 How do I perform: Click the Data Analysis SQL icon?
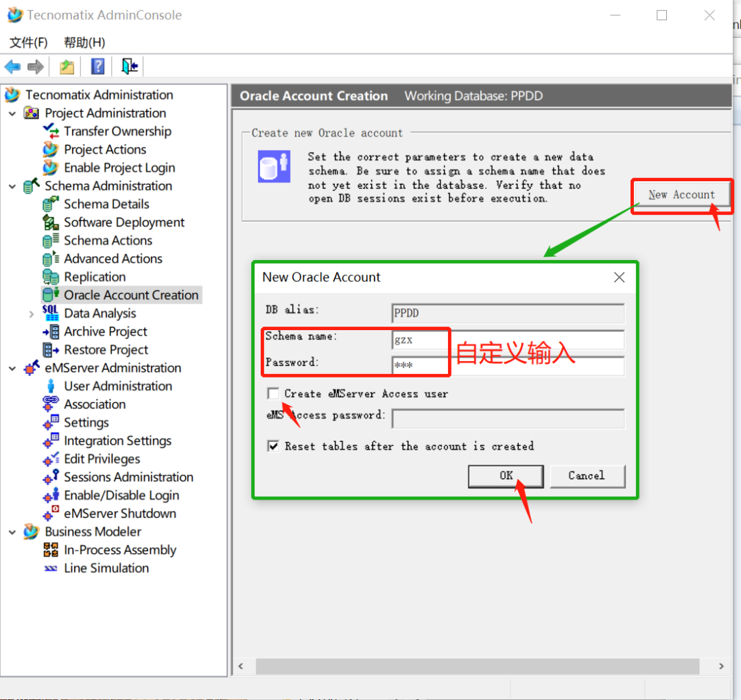[x=51, y=313]
